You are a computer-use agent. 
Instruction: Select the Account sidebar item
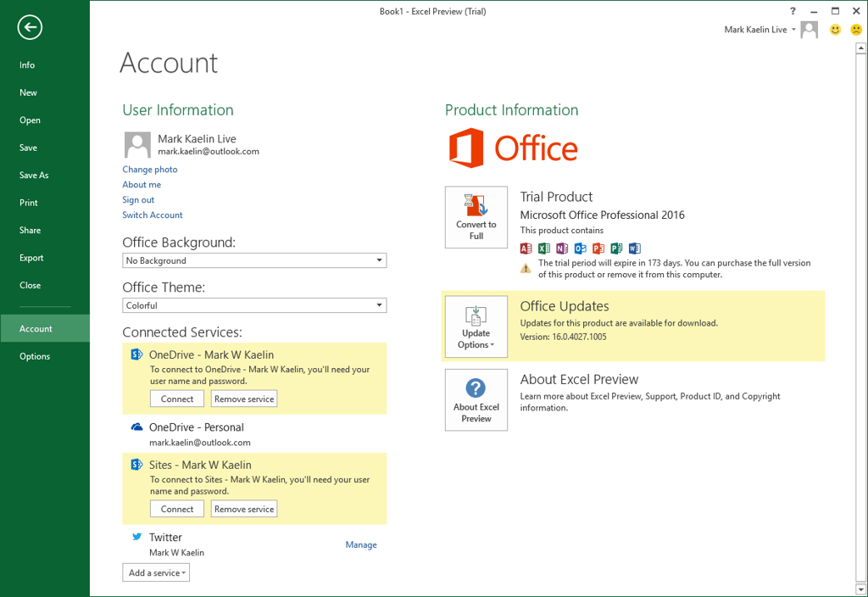(x=45, y=328)
